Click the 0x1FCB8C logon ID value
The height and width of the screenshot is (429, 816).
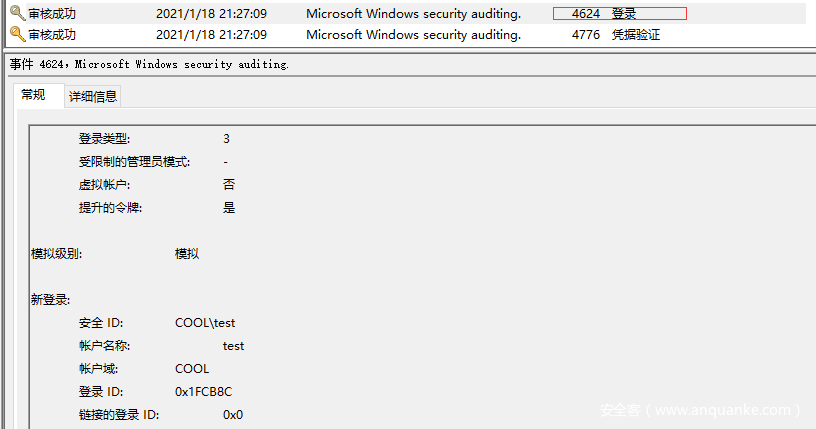tap(203, 392)
